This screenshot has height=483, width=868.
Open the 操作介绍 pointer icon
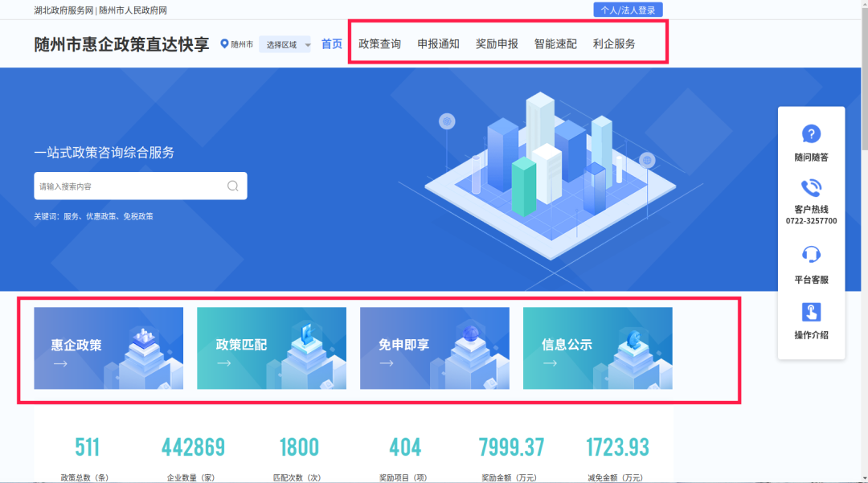point(811,313)
